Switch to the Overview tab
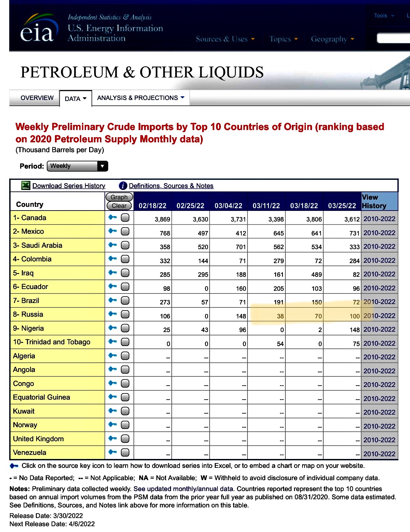This screenshot has height=532, width=410. [x=37, y=98]
